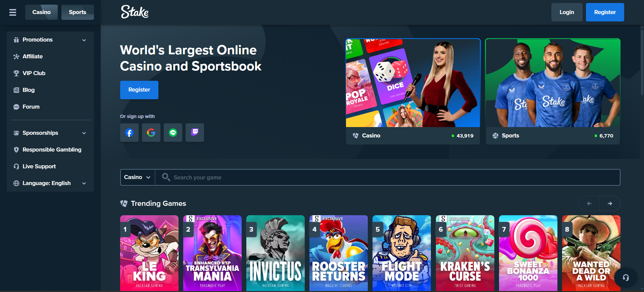The width and height of the screenshot is (644, 292).
Task: Open the Le King game thumbnail
Action: 149,253
